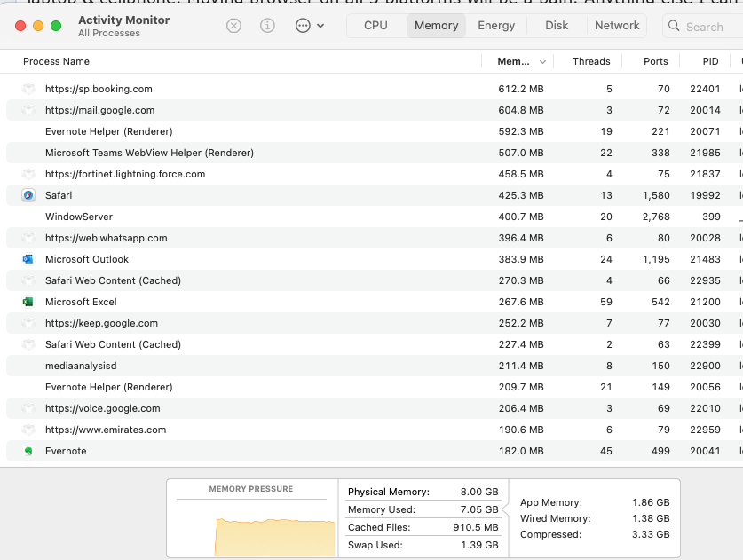Click the Cached Files 910.5 MB value
Viewport: 743px width, 560px height.
point(476,527)
